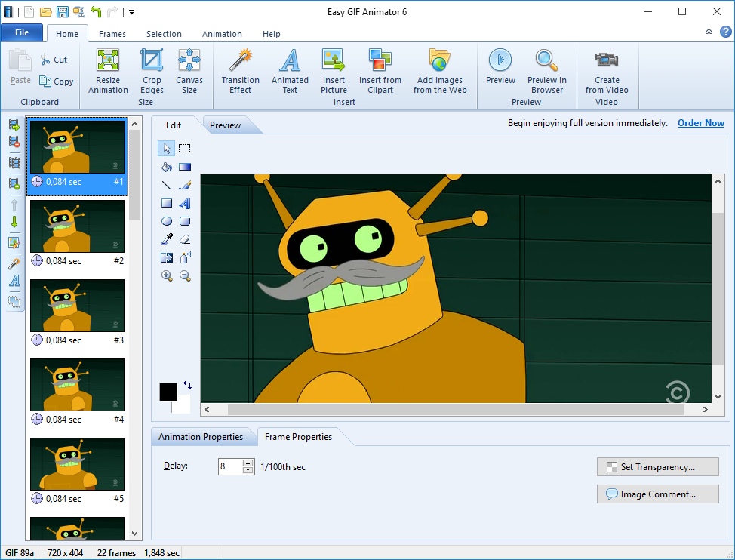
Task: Click the Copy button
Action: click(57, 81)
